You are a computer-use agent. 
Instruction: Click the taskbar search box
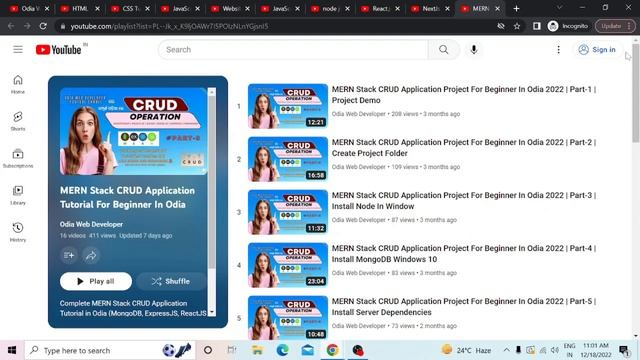(110, 350)
